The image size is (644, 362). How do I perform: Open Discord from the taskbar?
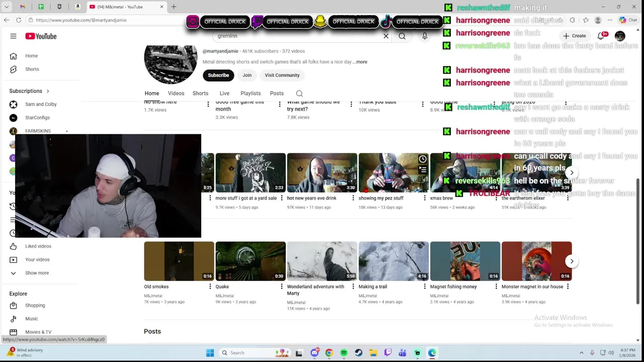pos(314,353)
